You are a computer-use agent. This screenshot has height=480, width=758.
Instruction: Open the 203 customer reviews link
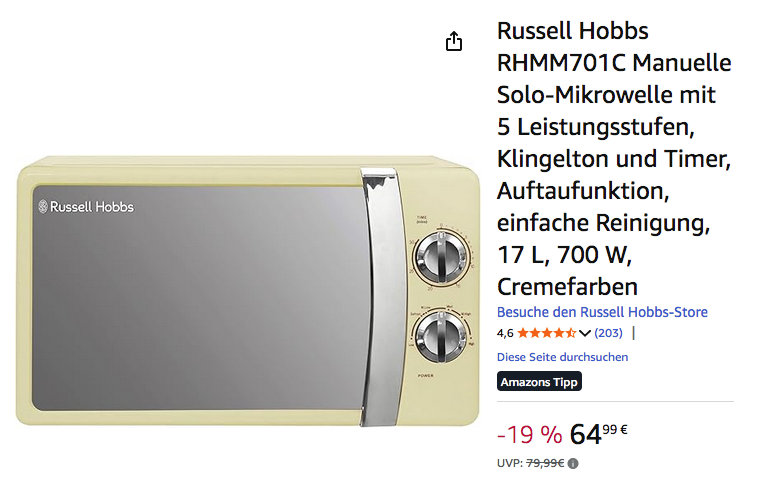coord(608,333)
